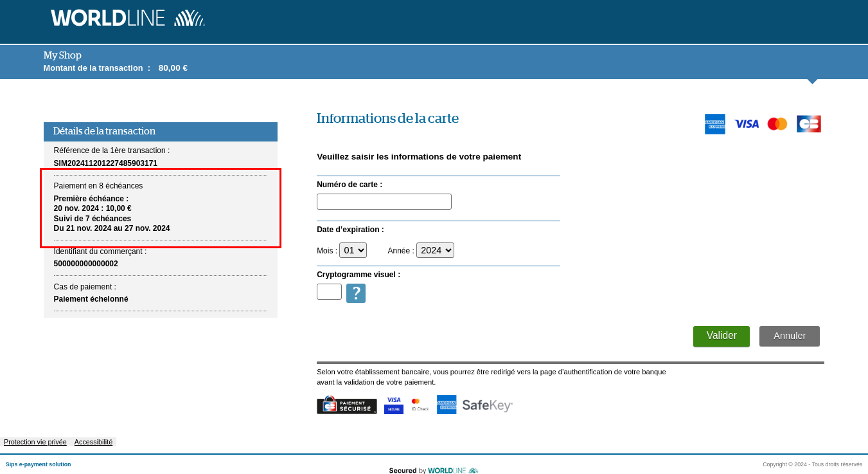Click 'Référence de la 1ère transaction' label
868x474 pixels.
click(x=112, y=150)
